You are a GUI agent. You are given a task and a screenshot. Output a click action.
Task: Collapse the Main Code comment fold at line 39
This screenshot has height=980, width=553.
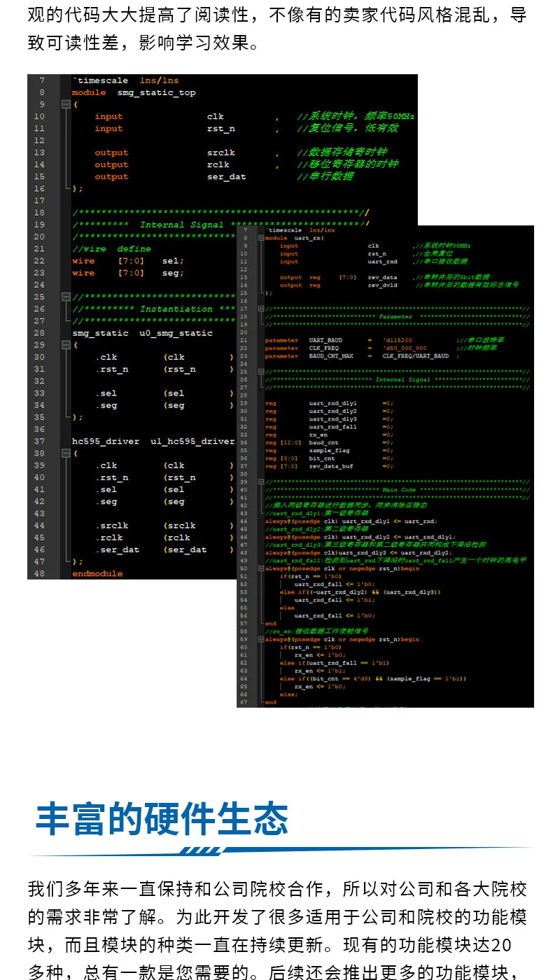(261, 482)
